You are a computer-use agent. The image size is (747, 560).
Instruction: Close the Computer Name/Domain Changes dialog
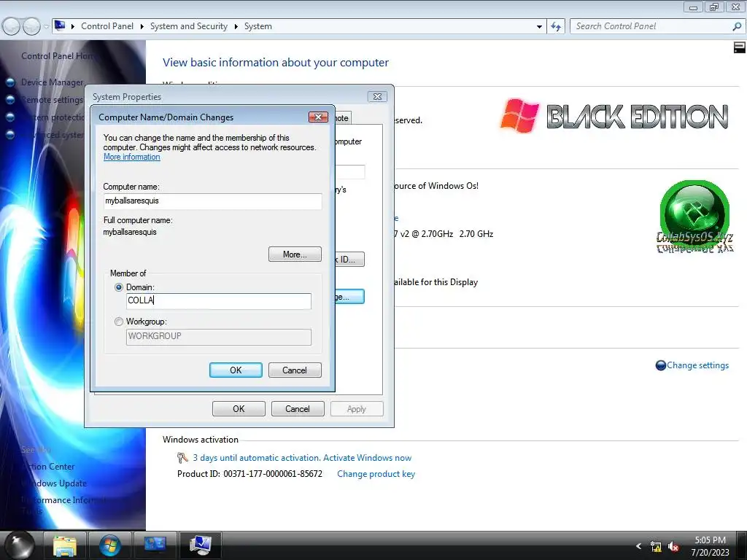tap(318, 117)
